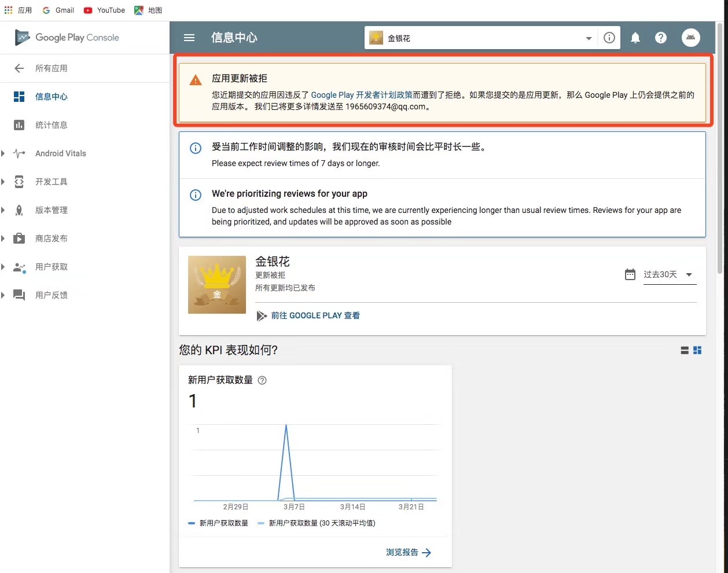This screenshot has height=573, width=728.
Task: Select 商店发布 menu item
Action: tap(52, 238)
